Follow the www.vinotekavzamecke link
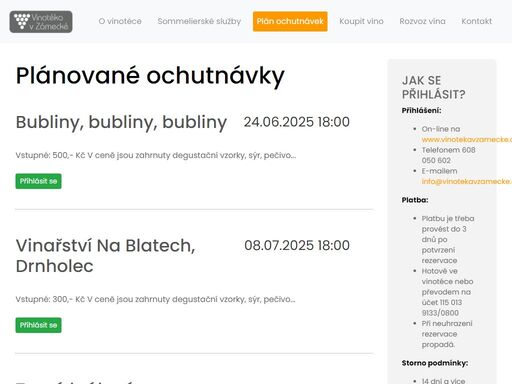Screen dimensions: 512x384 [x=467, y=139]
